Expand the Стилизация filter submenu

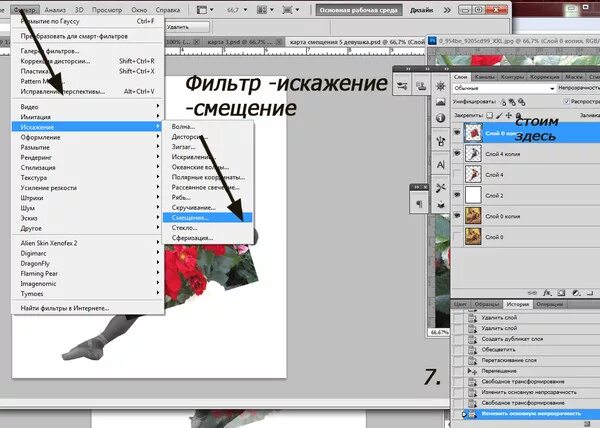point(88,168)
